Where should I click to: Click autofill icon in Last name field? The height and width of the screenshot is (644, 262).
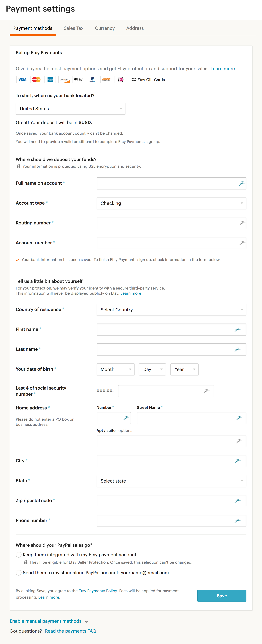(237, 349)
